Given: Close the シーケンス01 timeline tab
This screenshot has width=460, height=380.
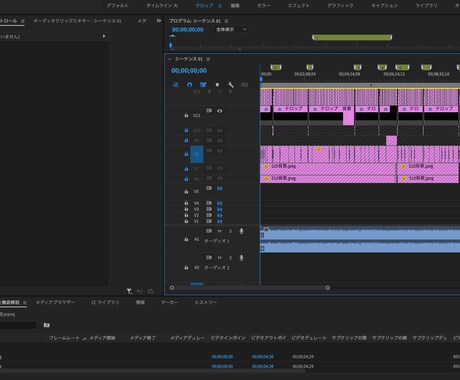Looking at the screenshot, I should click(170, 59).
